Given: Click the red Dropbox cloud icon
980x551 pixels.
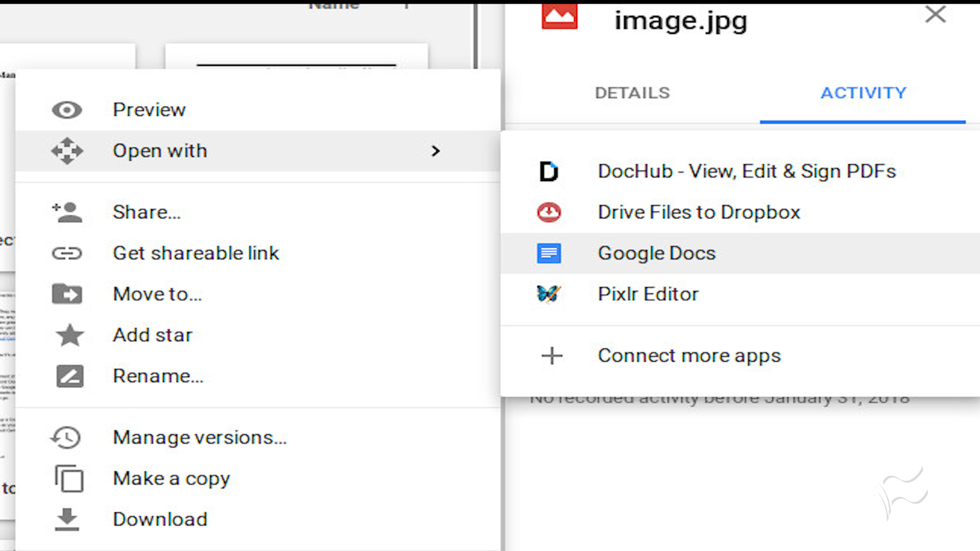Looking at the screenshot, I should coord(549,212).
